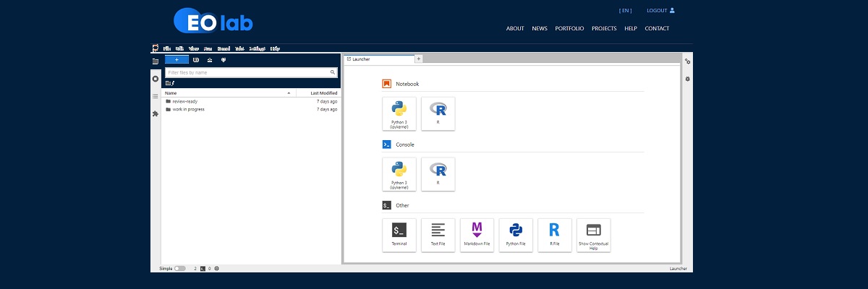Open the review-ready folder
This screenshot has height=289, width=868.
tap(184, 101)
